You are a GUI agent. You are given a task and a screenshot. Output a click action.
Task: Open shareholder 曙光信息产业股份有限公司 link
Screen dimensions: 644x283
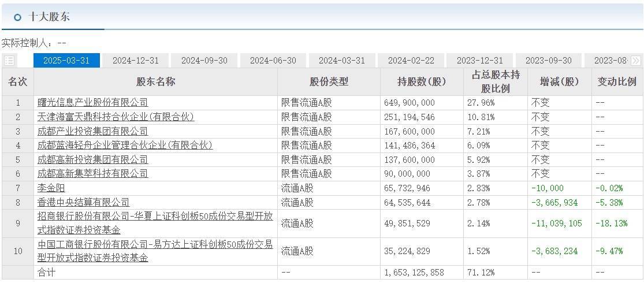(x=93, y=103)
